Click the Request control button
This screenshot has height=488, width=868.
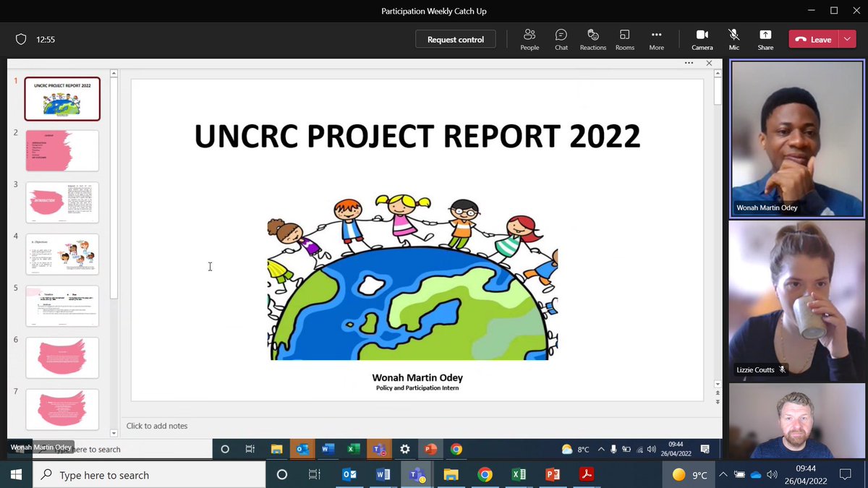456,40
